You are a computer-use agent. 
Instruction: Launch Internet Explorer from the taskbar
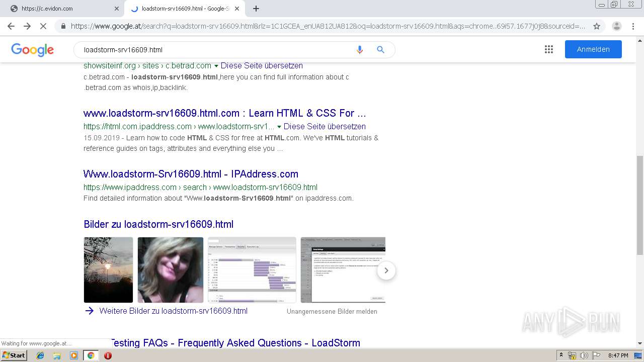[40, 355]
